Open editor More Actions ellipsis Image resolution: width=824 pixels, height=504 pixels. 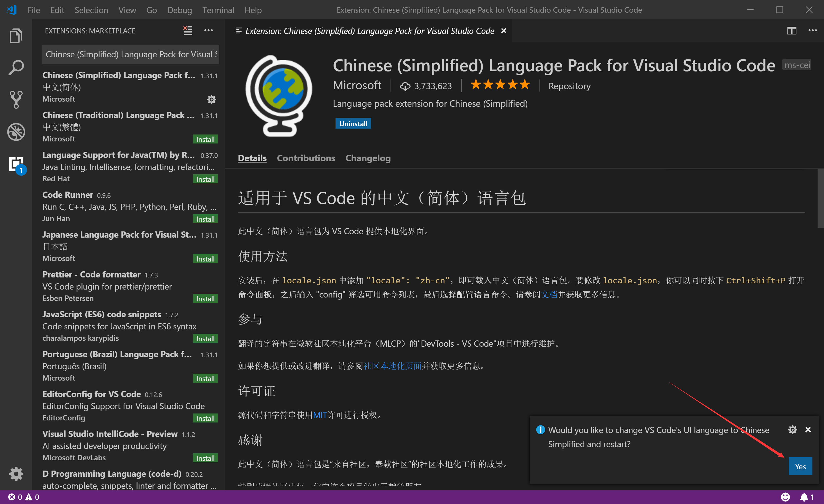(x=812, y=30)
